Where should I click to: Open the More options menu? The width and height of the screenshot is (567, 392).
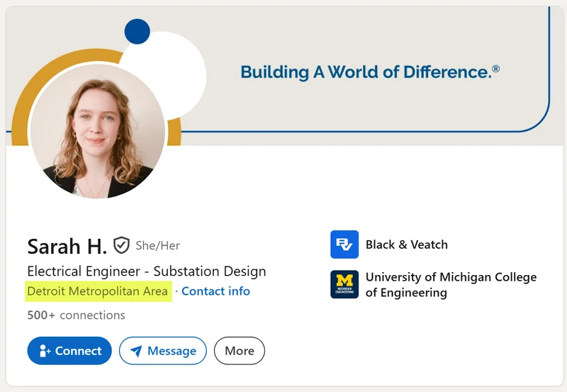pyautogui.click(x=240, y=351)
